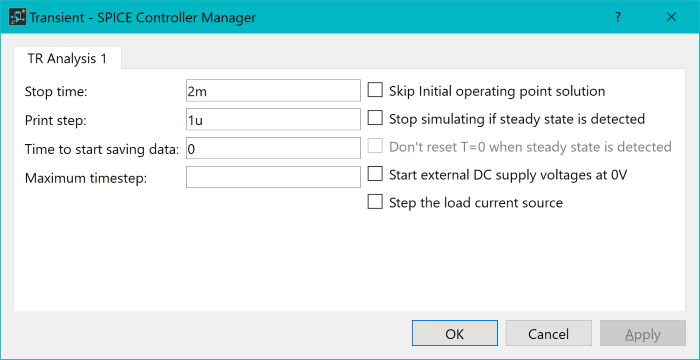Click into the Stop time field
The height and width of the screenshot is (360, 700).
pos(273,91)
